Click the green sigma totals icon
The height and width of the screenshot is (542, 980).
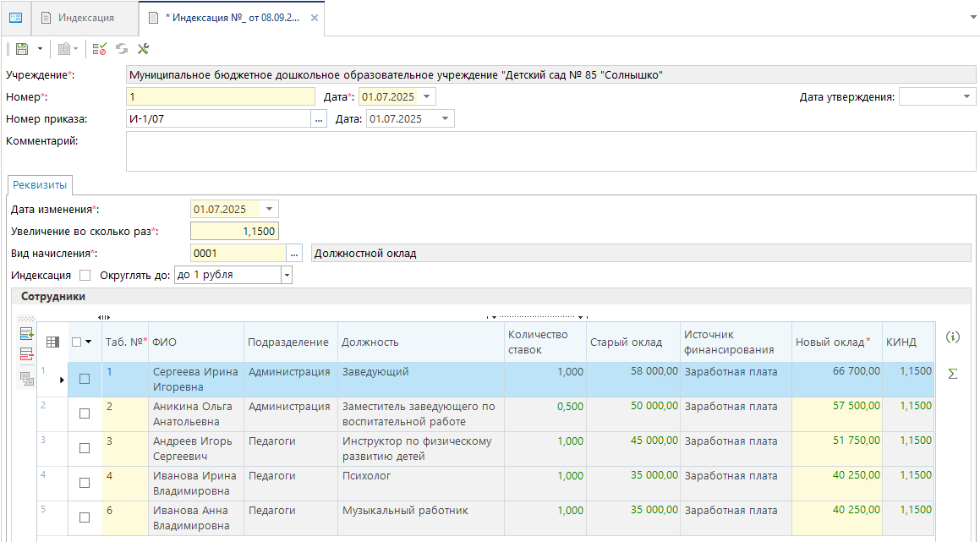(953, 373)
